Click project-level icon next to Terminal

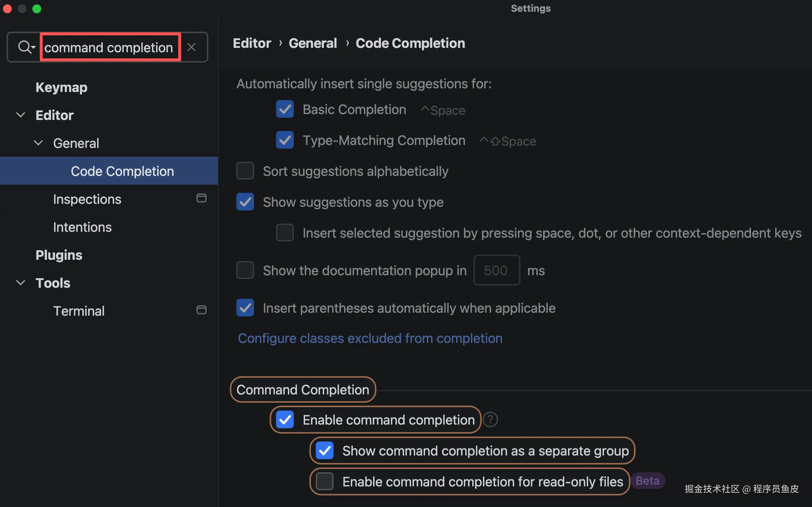pos(201,310)
